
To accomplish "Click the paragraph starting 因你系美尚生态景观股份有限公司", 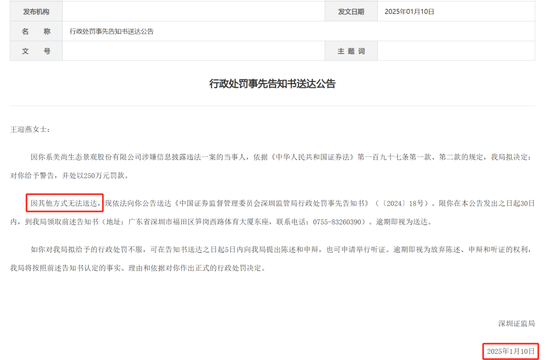I will click(272, 166).
